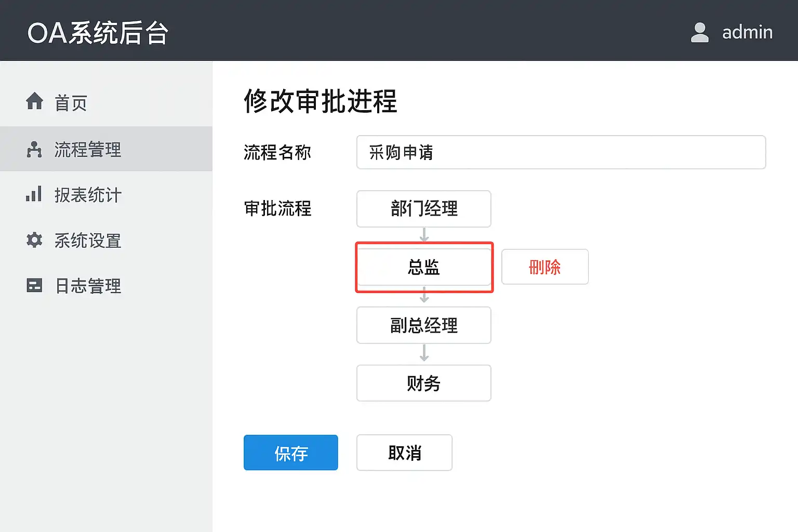Click the gear icon for 系统设置
Screen dimensions: 798x532
(34, 240)
